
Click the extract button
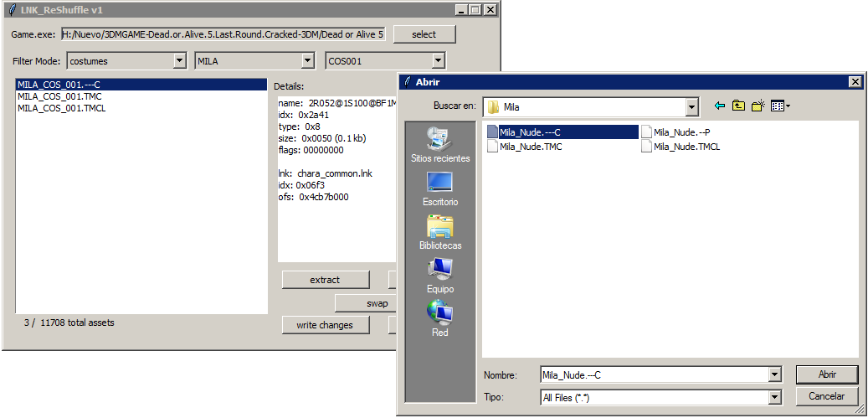click(x=325, y=280)
